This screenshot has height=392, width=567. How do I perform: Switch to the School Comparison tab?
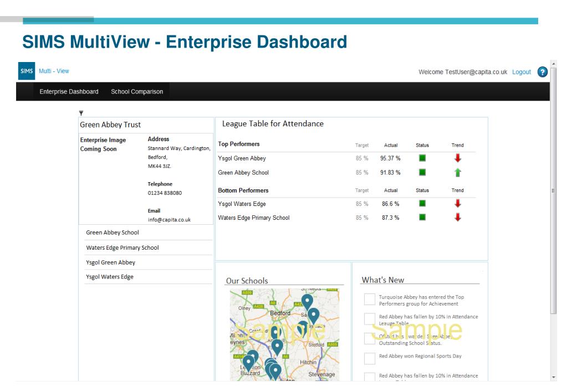(x=137, y=91)
